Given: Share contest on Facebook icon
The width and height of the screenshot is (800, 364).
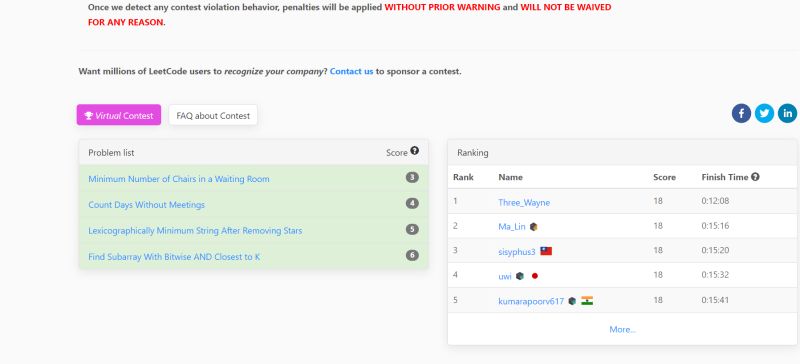Looking at the screenshot, I should point(741,113).
